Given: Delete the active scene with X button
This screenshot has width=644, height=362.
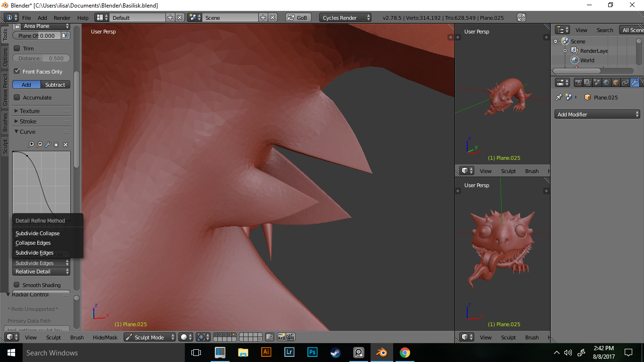Looking at the screenshot, I should point(272,17).
